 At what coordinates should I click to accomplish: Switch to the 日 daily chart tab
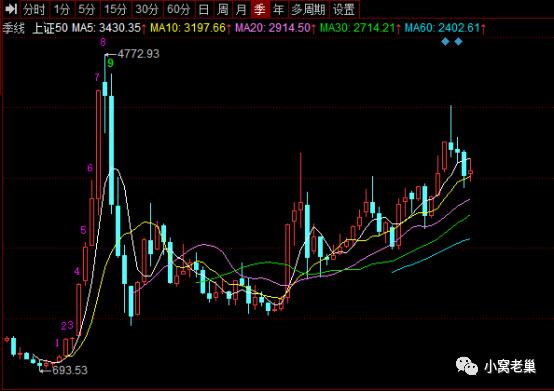pos(204,9)
